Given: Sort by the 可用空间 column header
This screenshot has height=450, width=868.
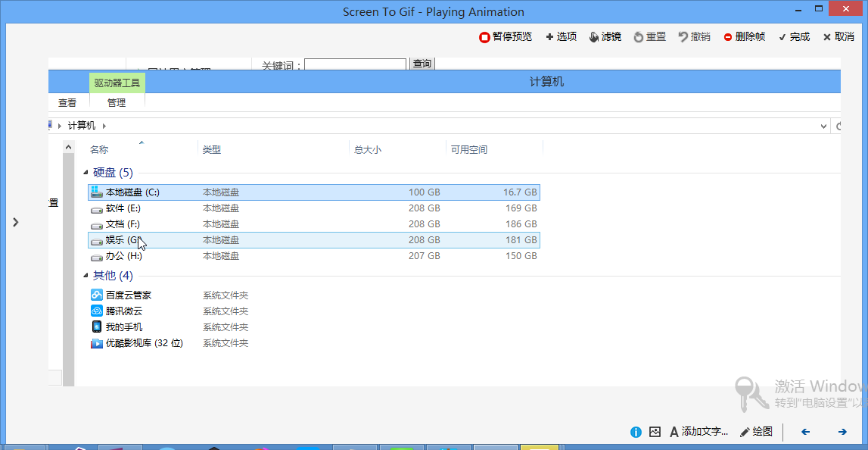Looking at the screenshot, I should (469, 150).
